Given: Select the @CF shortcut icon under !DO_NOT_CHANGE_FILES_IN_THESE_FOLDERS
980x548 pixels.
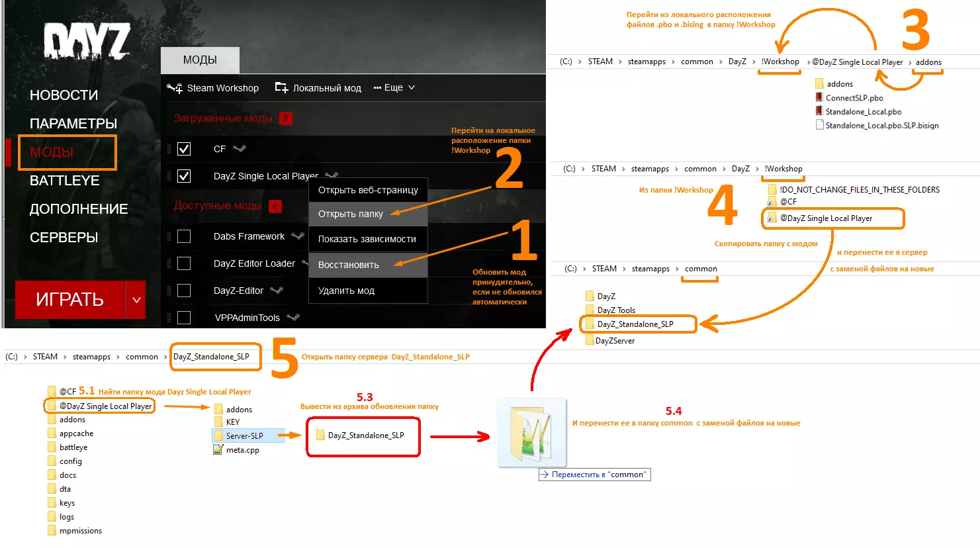Looking at the screenshot, I should tap(772, 201).
